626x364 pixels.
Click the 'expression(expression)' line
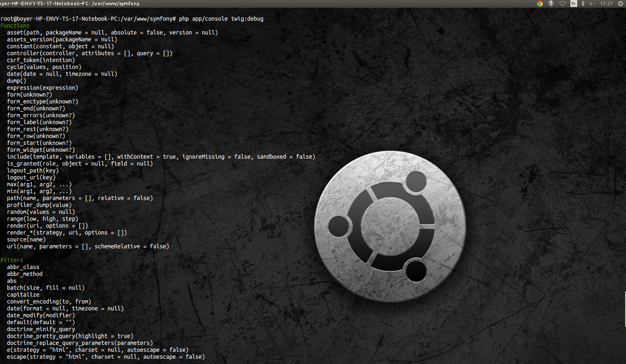(43, 88)
